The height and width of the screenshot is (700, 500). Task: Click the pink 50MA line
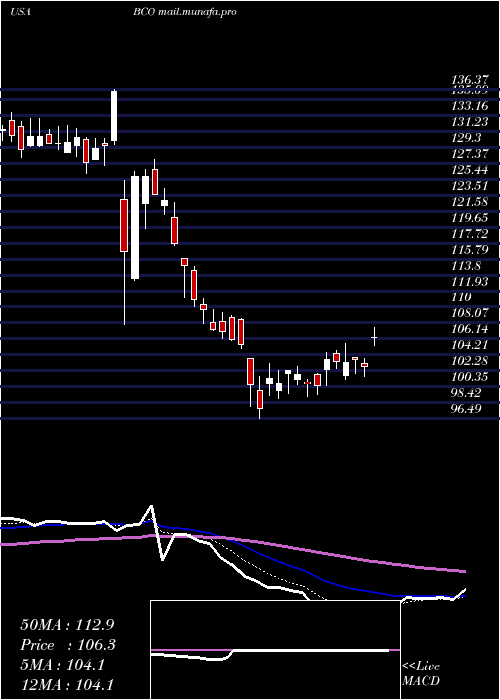tap(232, 541)
